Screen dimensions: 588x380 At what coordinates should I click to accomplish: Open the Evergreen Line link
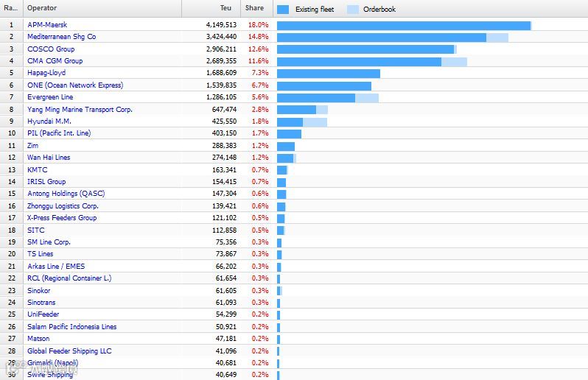[x=50, y=97]
